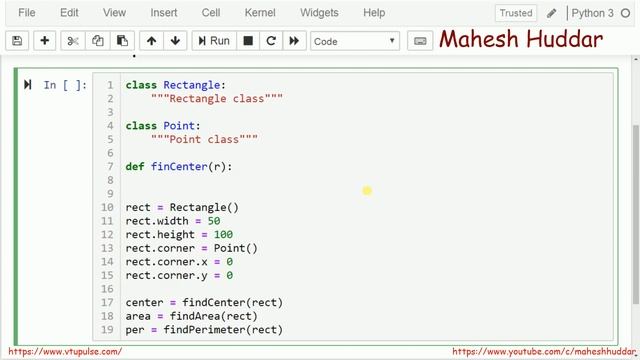Restart kernel and run all fast-forward icon

294,41
